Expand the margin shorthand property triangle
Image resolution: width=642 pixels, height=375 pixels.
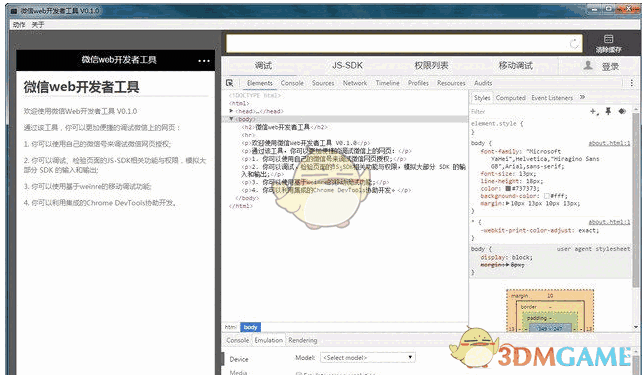[508, 203]
